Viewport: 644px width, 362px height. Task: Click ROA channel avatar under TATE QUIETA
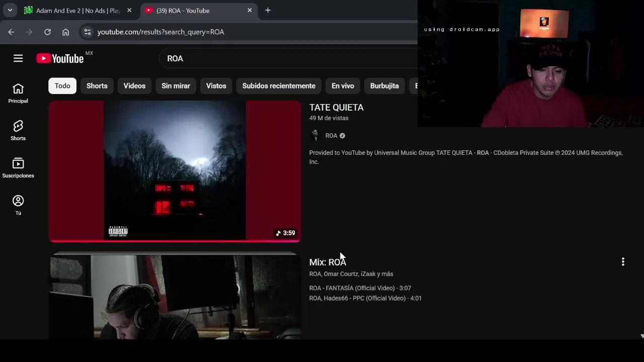point(315,135)
